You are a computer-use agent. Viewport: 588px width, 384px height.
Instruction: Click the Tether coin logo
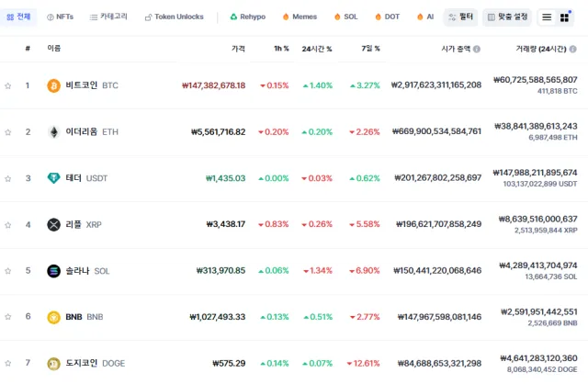coord(53,178)
